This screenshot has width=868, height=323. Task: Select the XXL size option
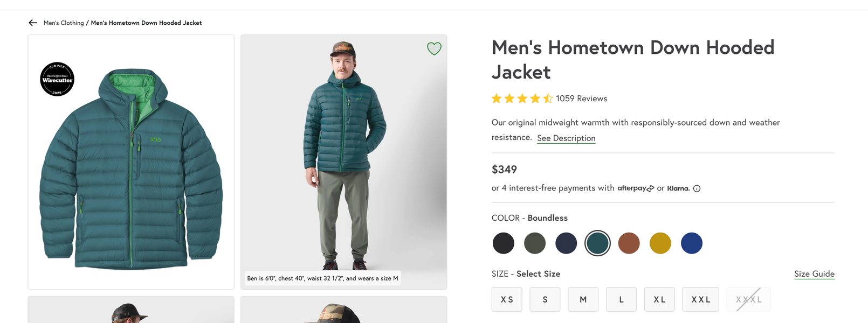[x=700, y=299]
